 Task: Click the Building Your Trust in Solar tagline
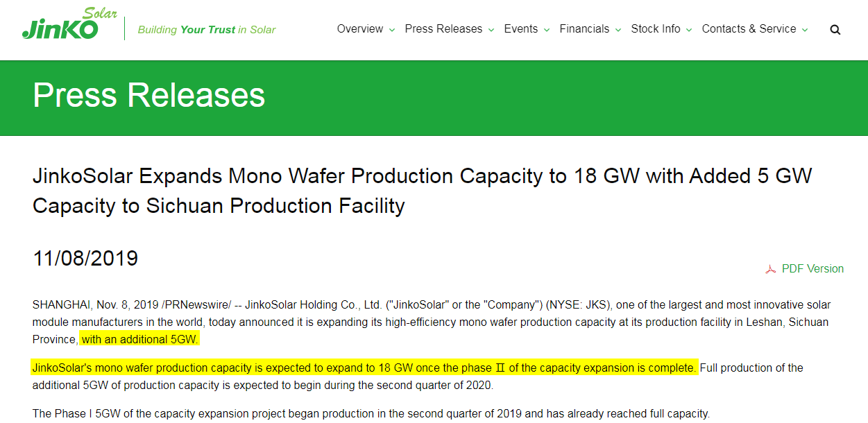pos(207,30)
